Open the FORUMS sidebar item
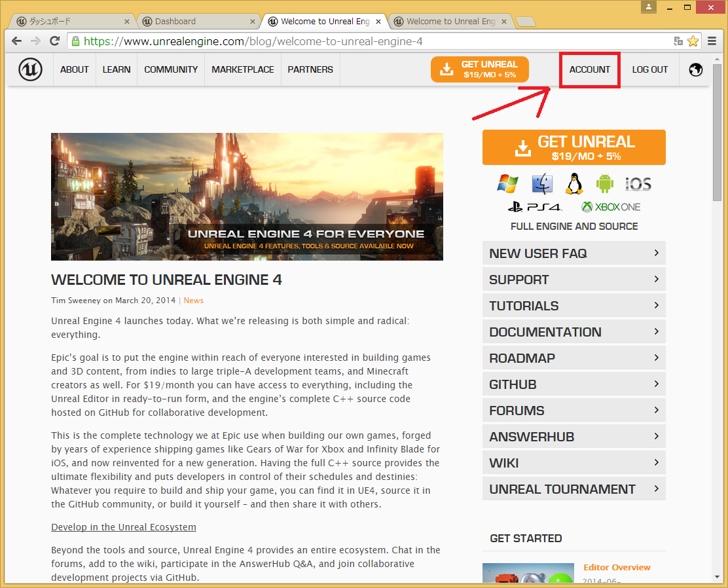Image resolution: width=728 pixels, height=588 pixels. (574, 410)
